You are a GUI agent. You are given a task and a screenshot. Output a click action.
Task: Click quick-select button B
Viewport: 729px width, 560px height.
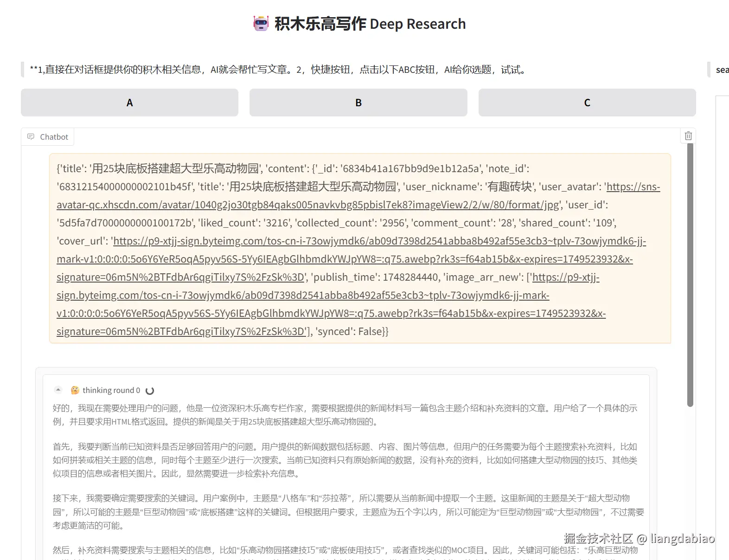click(x=358, y=103)
